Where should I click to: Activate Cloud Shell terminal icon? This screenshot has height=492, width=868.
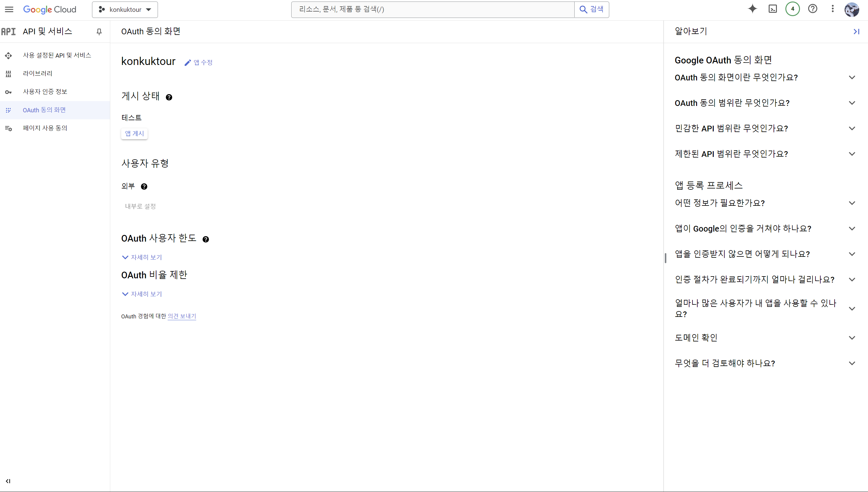tap(773, 9)
